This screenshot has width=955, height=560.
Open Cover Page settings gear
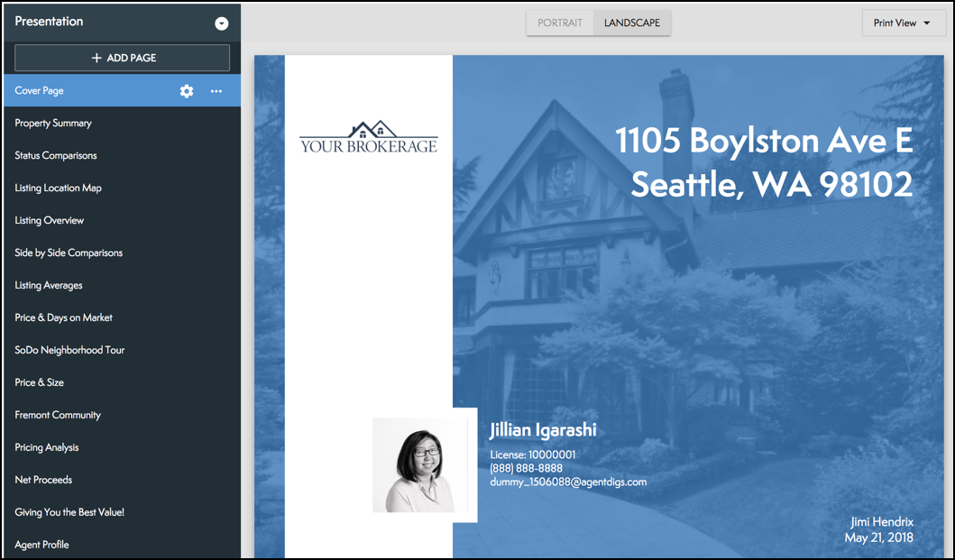[x=187, y=91]
